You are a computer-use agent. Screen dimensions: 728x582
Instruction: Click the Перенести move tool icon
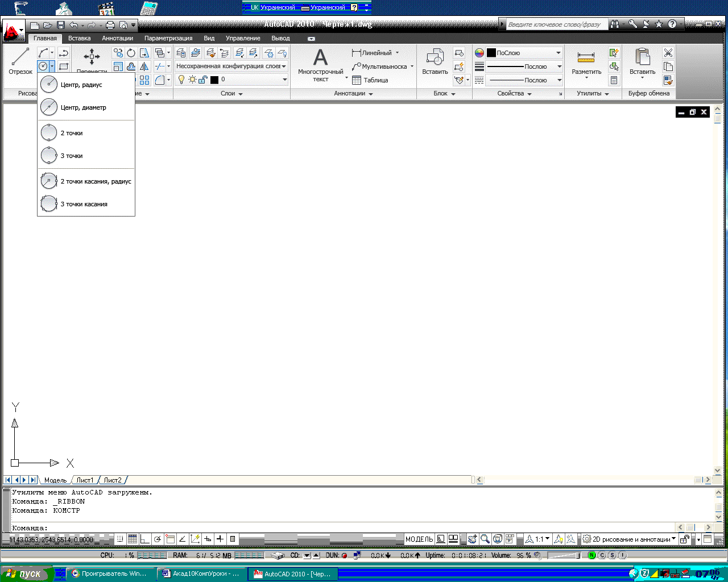tap(92, 57)
